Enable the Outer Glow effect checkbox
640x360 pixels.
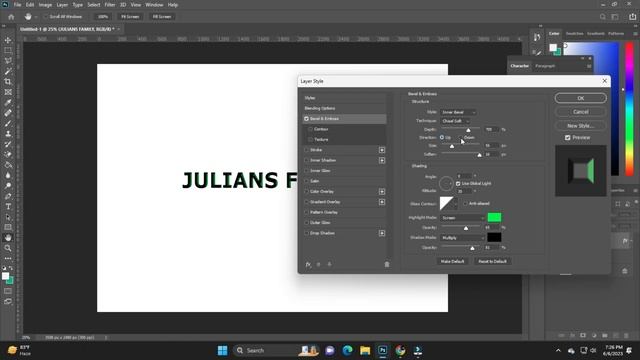click(306, 223)
